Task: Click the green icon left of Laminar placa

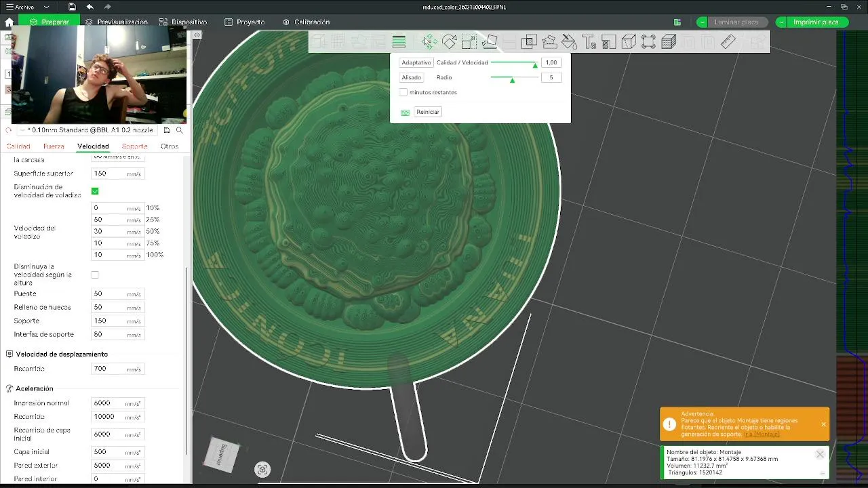Action: (x=677, y=22)
